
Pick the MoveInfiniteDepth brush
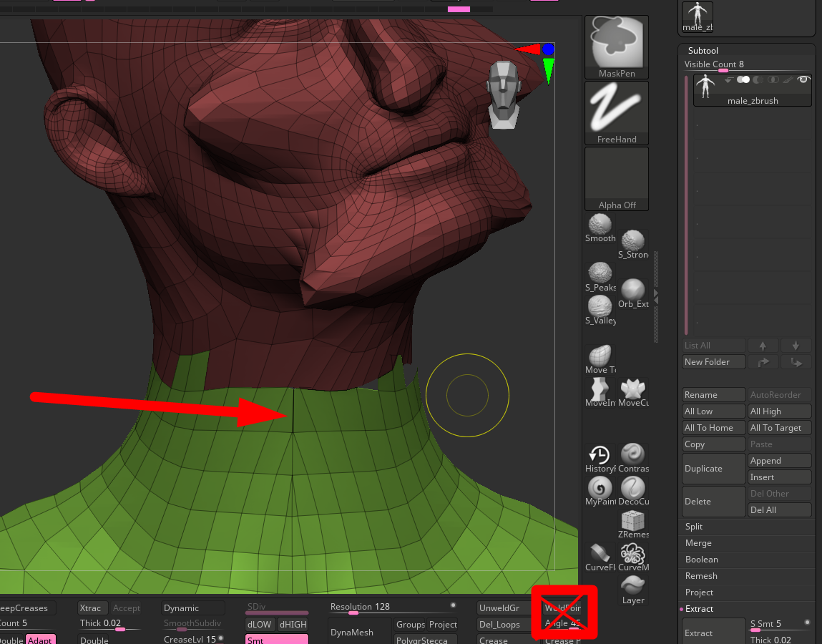(x=600, y=392)
